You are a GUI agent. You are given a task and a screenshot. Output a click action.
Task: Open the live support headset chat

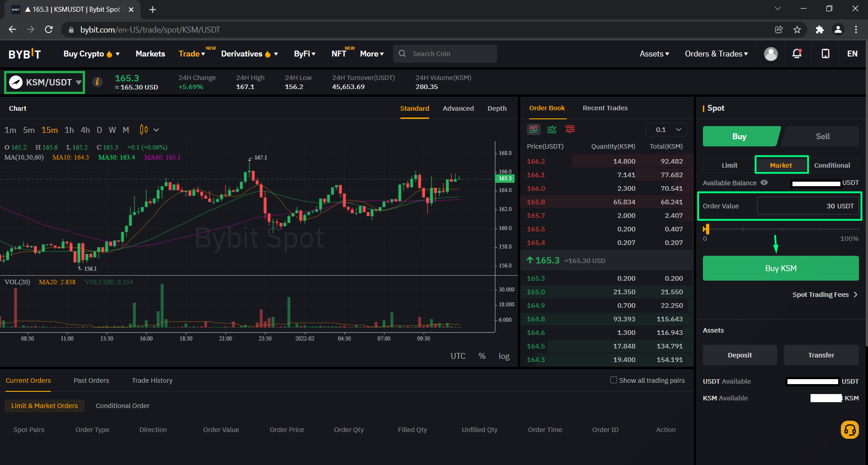(849, 430)
